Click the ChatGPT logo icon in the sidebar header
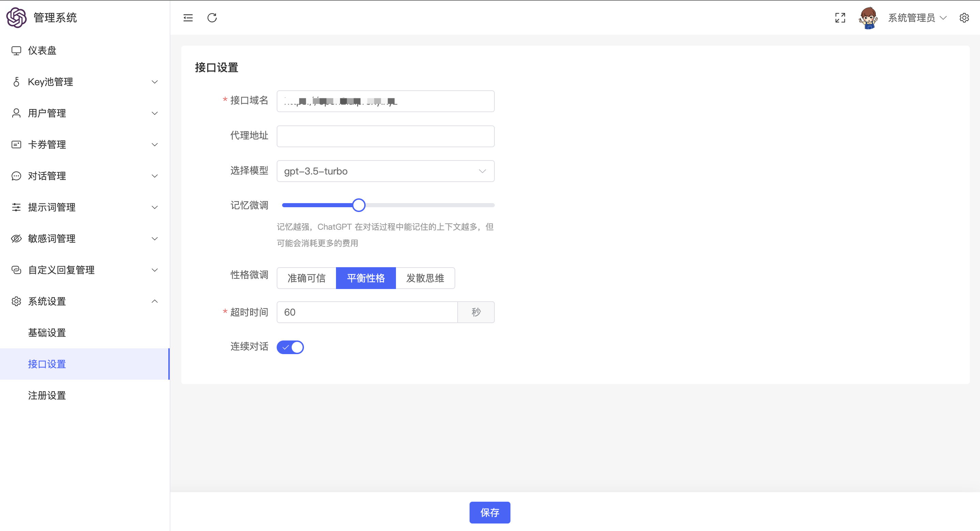Screen dimensions: 980x531 (x=16, y=17)
